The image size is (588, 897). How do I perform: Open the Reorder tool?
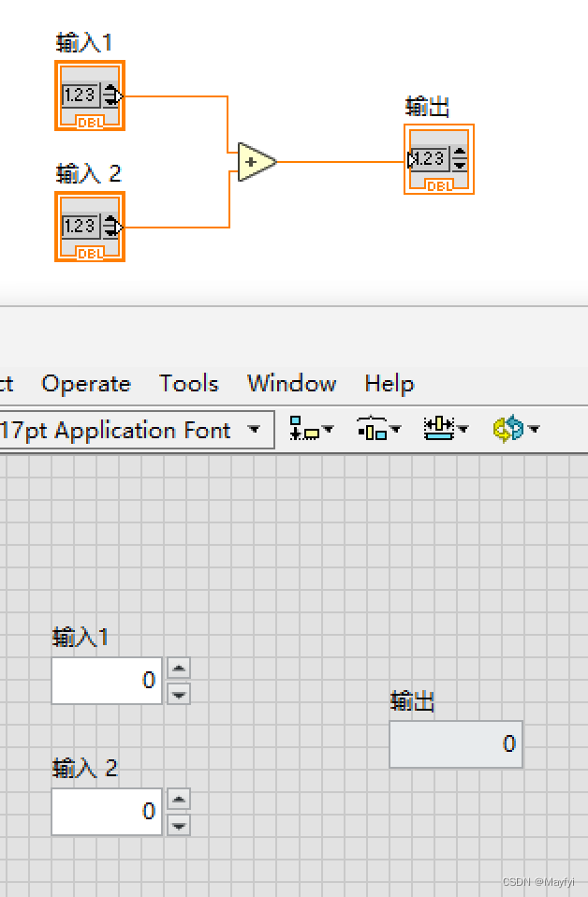click(507, 429)
